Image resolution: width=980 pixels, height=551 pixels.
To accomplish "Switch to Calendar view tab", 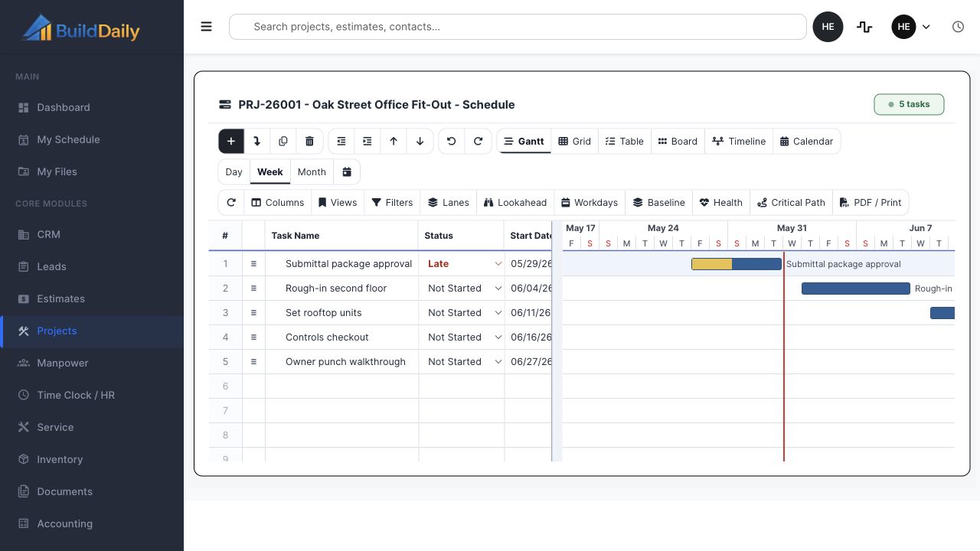I will (x=807, y=142).
